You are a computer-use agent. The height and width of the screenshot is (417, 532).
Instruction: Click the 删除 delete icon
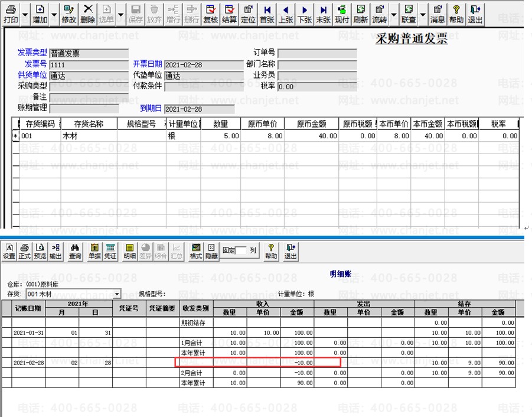click(x=87, y=15)
